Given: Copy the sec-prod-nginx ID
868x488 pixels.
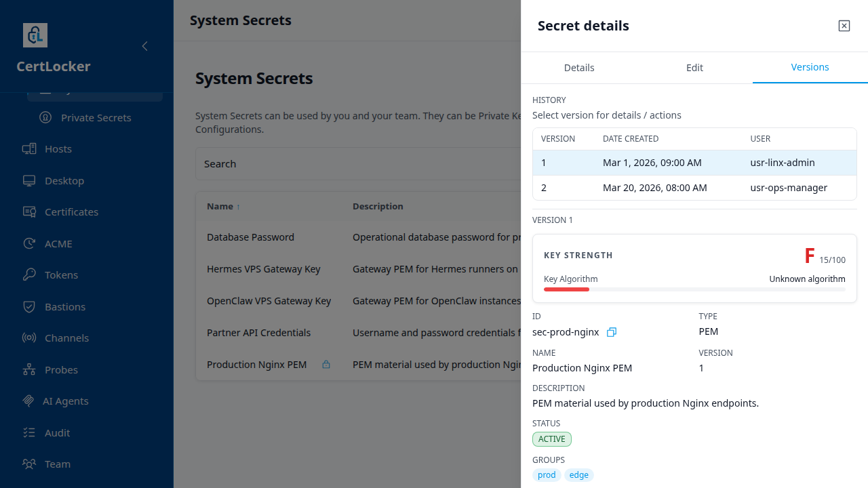Looking at the screenshot, I should (612, 332).
